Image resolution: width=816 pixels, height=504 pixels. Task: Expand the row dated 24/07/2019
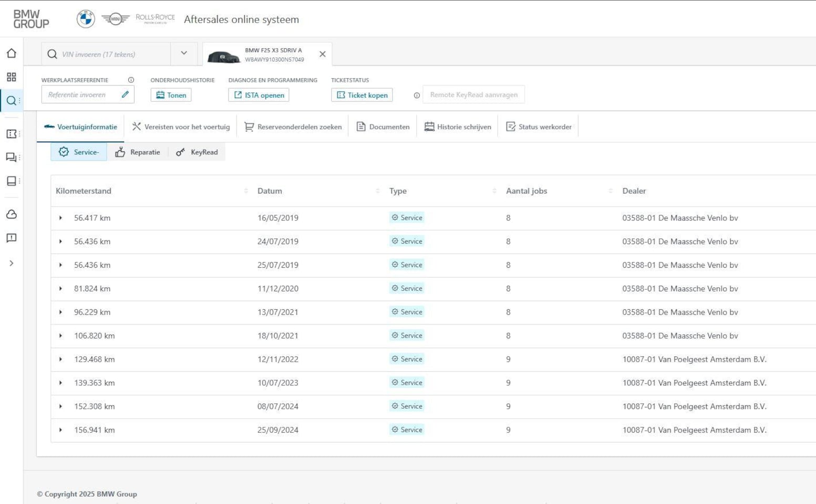[x=60, y=241]
